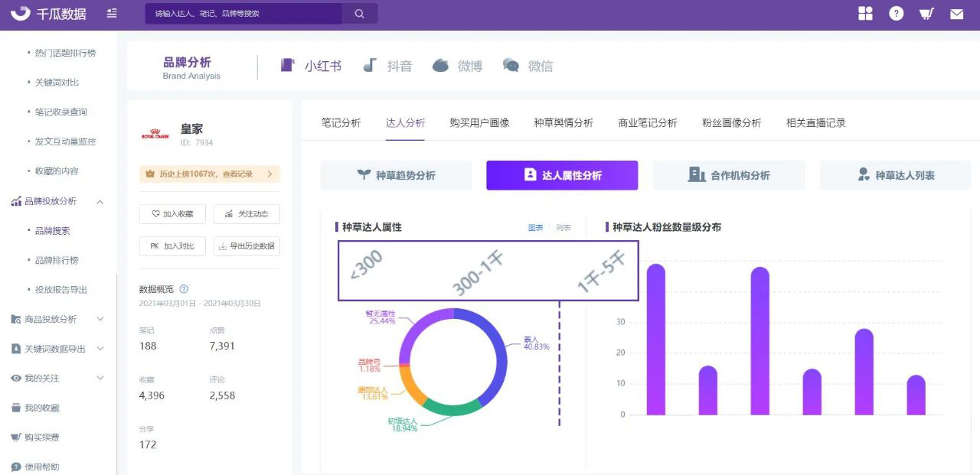This screenshot has width=980, height=475.
Task: Switch to the 粉丝画像分析 tab
Action: tap(732, 122)
